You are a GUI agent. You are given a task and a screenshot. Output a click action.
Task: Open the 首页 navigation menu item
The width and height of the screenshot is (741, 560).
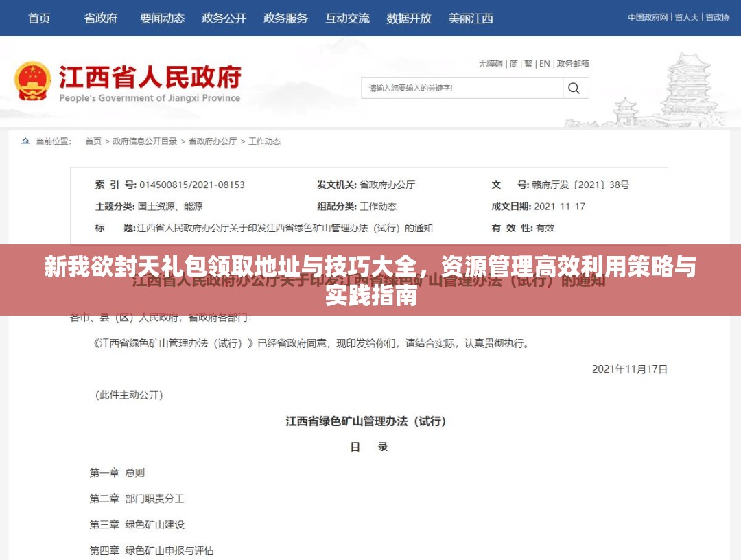[x=38, y=19]
